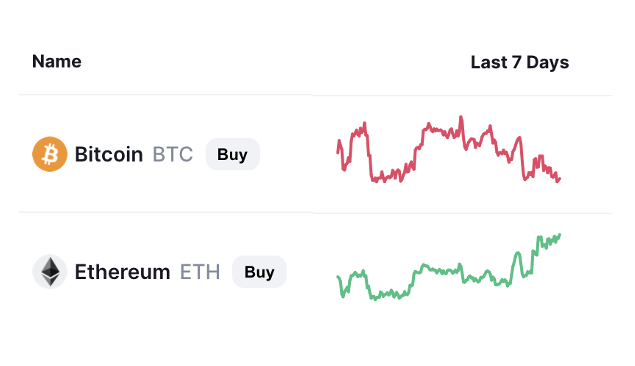Click the flat middle section of Ethereum's chart
Screen dimensions: 635x366
pyautogui.click(x=441, y=271)
